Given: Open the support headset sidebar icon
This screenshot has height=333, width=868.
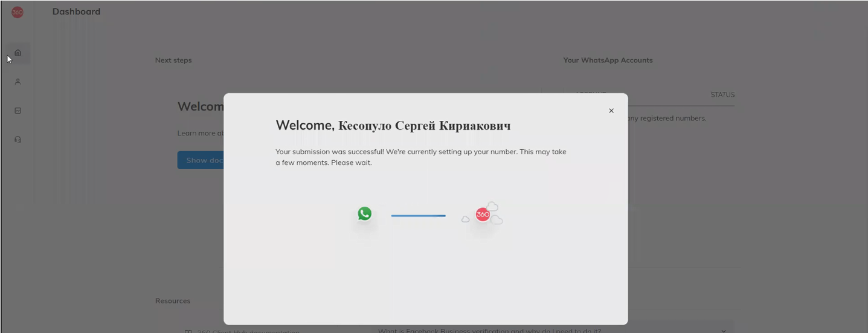Looking at the screenshot, I should coord(18,140).
